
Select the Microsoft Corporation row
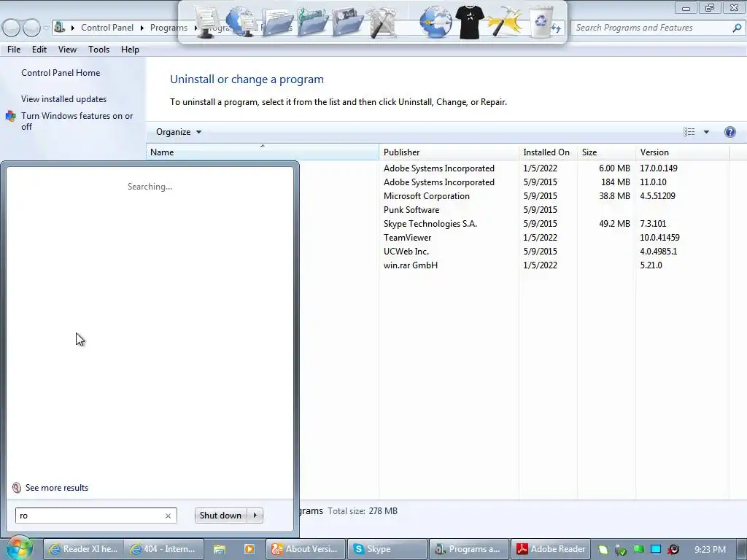coord(426,195)
